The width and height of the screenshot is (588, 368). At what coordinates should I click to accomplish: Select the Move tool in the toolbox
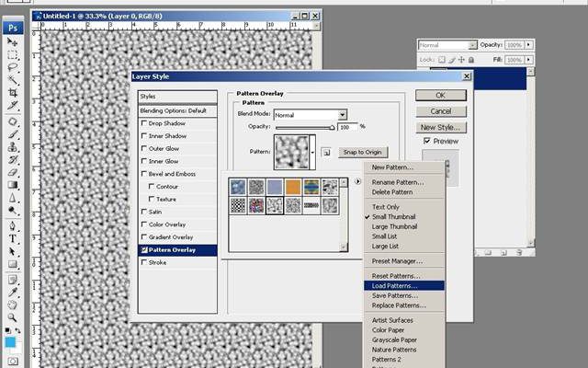(13, 41)
